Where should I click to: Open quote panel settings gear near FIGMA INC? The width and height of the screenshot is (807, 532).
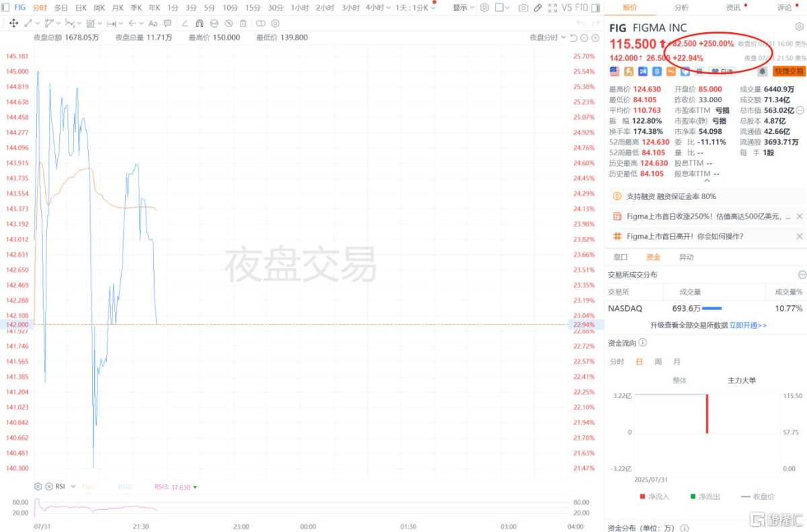pyautogui.click(x=799, y=27)
